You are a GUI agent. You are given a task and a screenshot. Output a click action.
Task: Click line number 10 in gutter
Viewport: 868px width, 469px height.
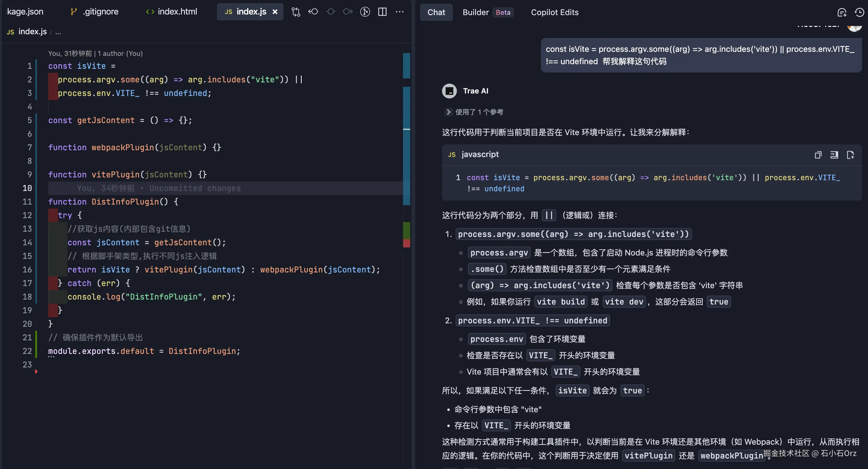[x=27, y=188]
